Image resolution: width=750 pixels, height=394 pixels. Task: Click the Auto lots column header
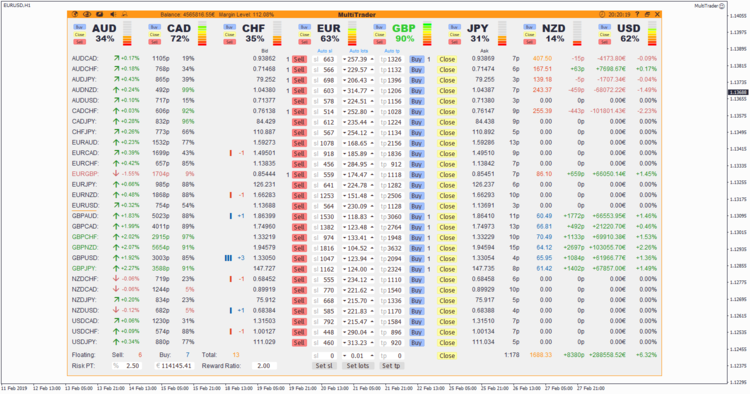(358, 51)
